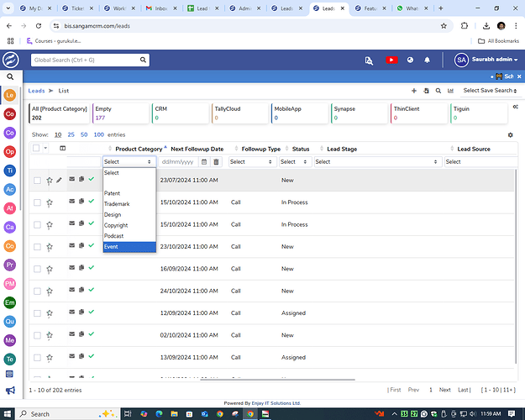Open the Ac module sidebar icon

(10, 189)
